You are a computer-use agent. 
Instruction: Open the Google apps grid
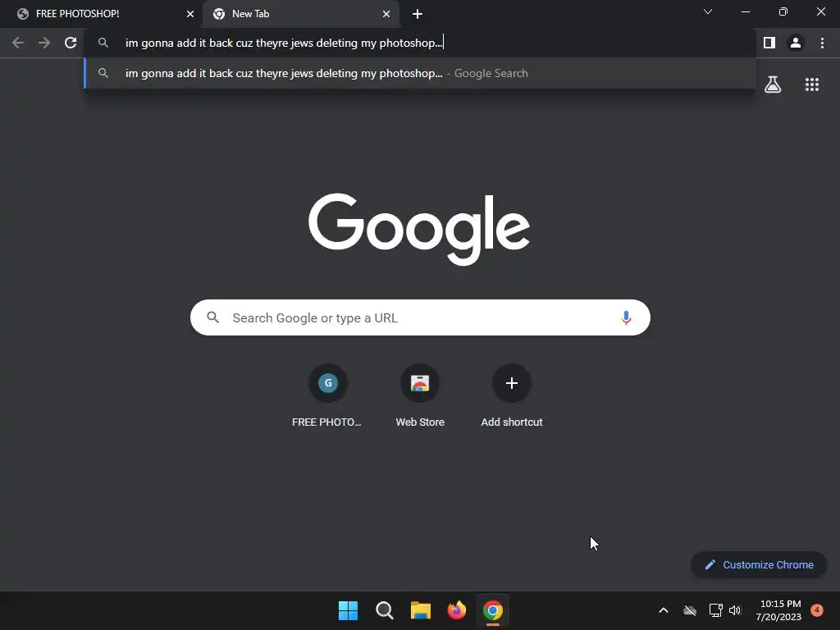pos(812,84)
